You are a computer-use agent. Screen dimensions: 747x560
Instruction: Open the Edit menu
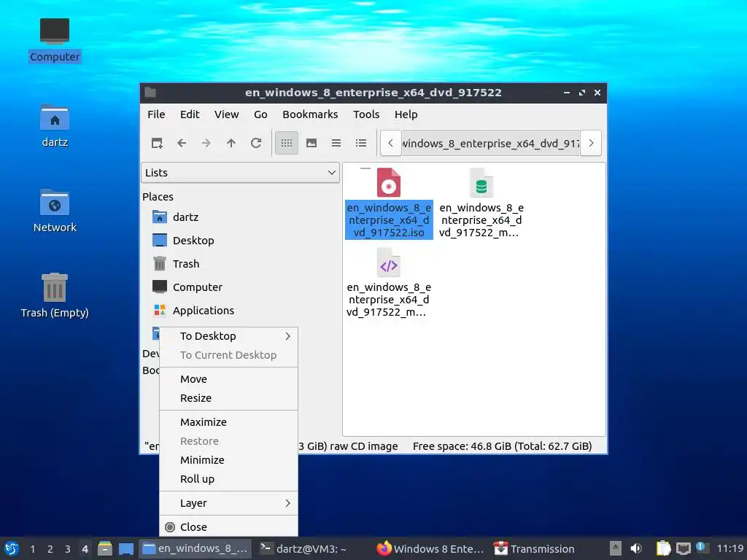tap(190, 114)
